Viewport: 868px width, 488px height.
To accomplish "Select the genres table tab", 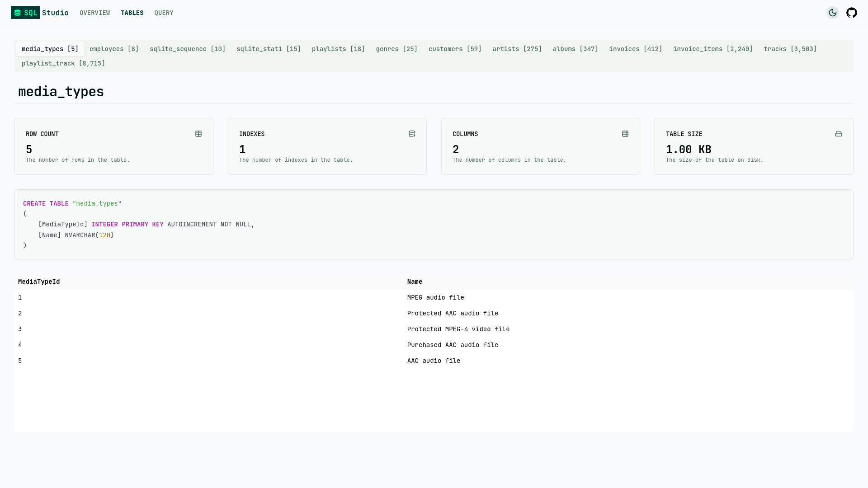I will pyautogui.click(x=396, y=49).
